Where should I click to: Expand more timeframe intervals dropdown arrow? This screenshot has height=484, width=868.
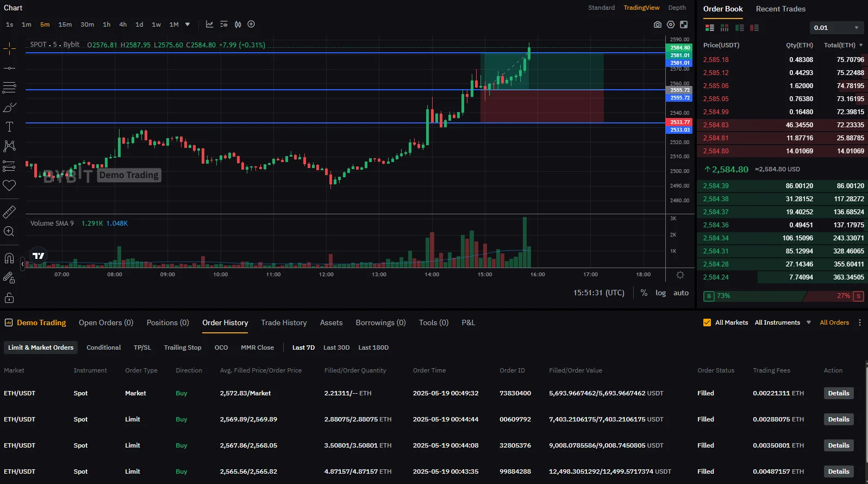click(188, 24)
